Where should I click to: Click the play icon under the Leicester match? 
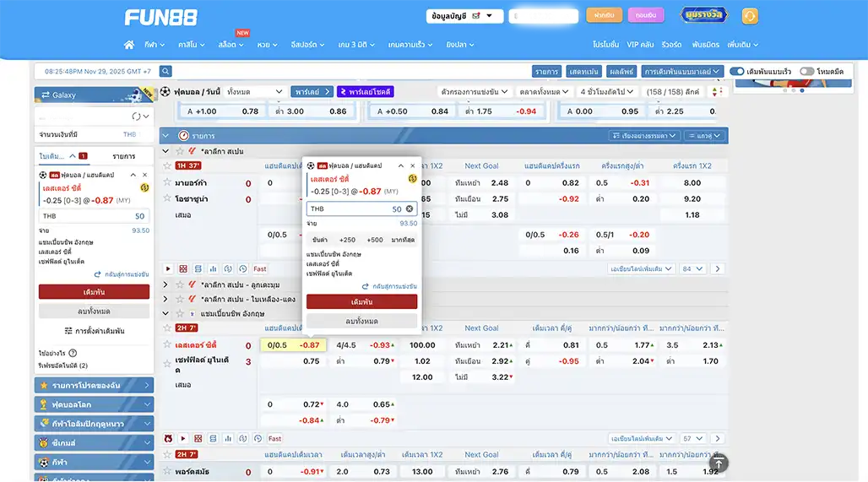(x=182, y=438)
